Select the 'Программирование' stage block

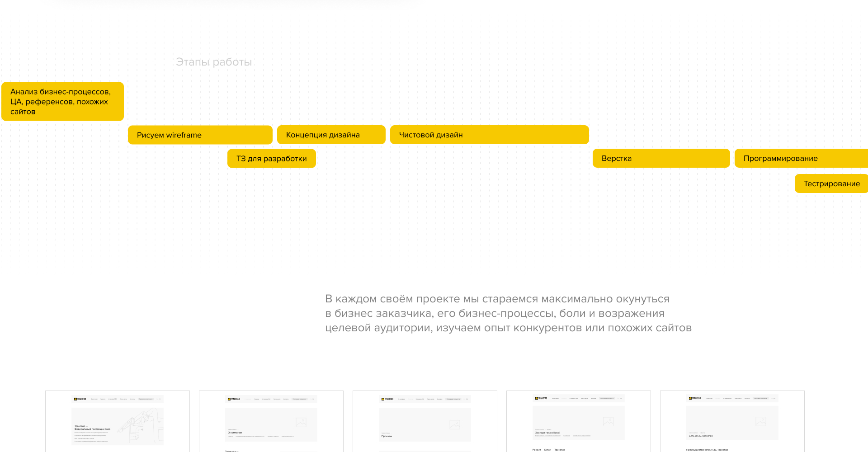pos(801,158)
